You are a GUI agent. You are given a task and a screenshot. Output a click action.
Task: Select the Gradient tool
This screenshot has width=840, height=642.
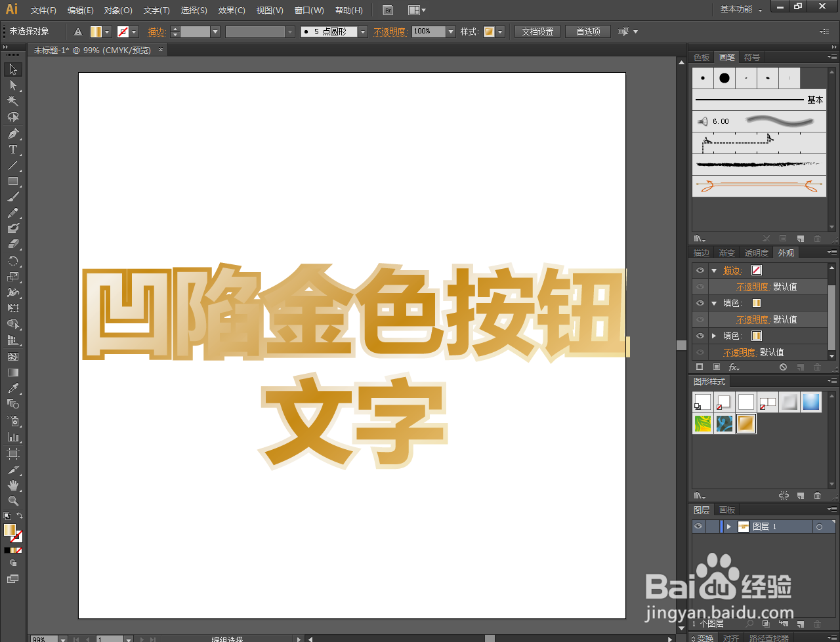click(x=13, y=372)
